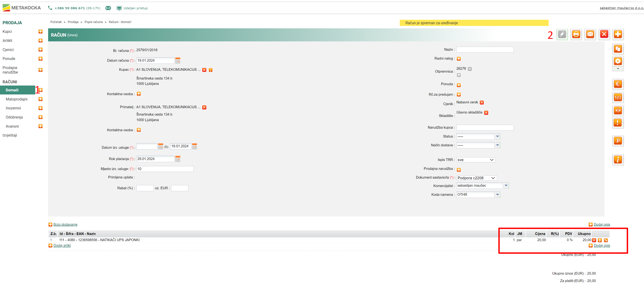
Task: Open the Dokument sastavio/la dropdown
Action: click(x=476, y=178)
